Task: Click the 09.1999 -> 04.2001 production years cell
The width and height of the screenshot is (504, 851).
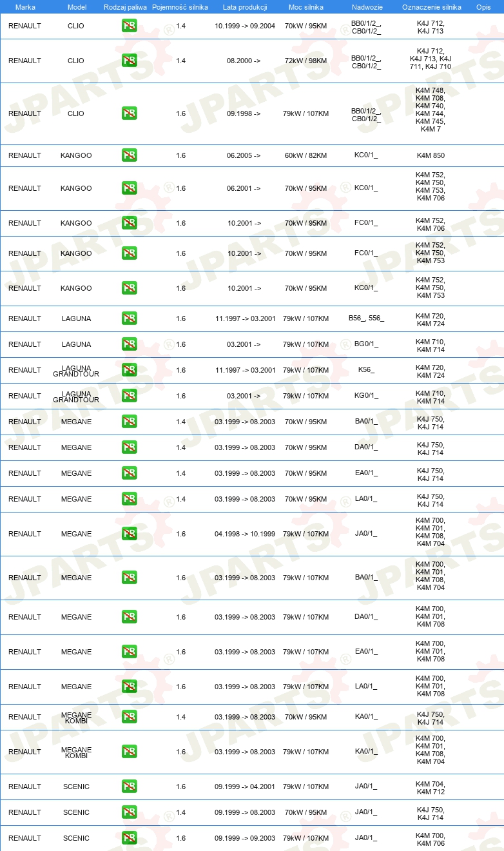Action: tap(245, 787)
